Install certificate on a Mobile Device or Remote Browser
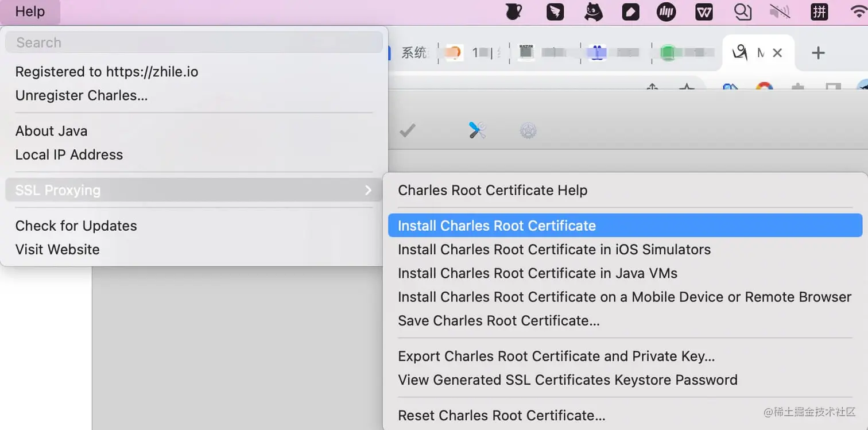The height and width of the screenshot is (430, 868). click(x=625, y=297)
